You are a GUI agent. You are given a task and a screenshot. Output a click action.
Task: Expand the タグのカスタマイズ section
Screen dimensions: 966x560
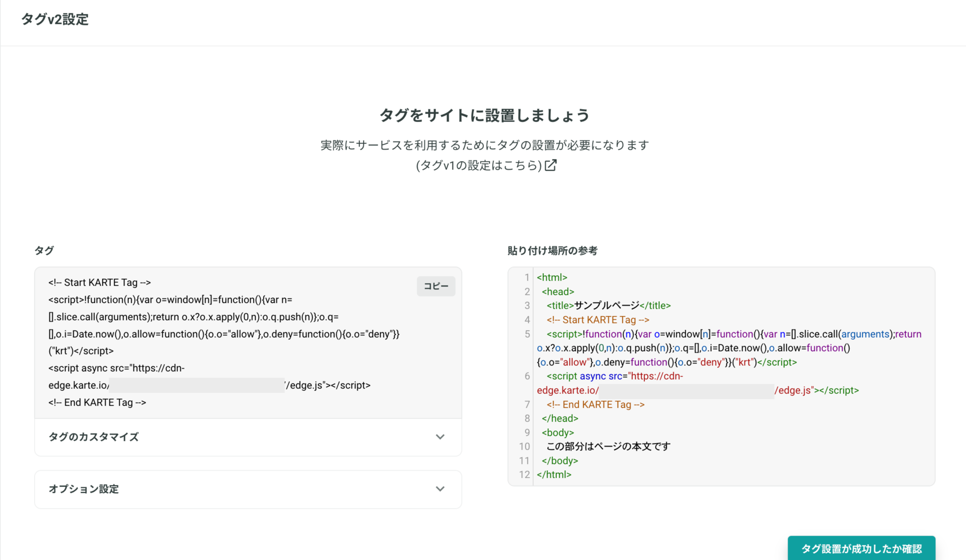point(248,437)
